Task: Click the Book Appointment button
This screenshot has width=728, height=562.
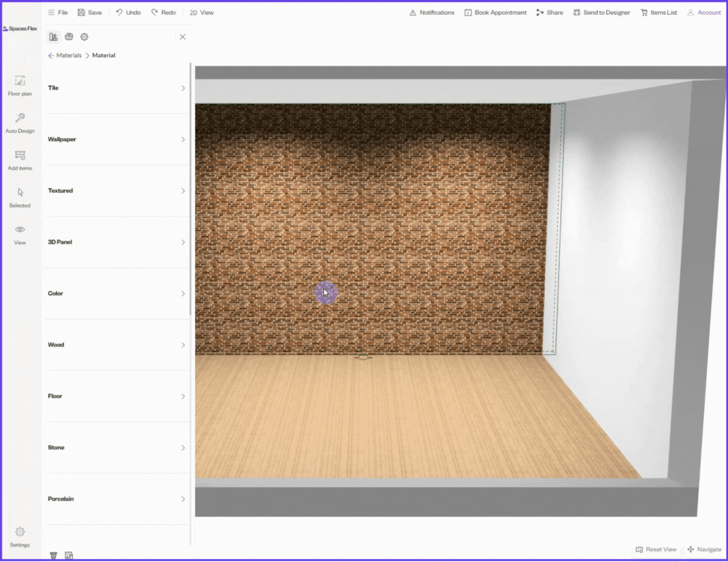Action: coord(495,13)
